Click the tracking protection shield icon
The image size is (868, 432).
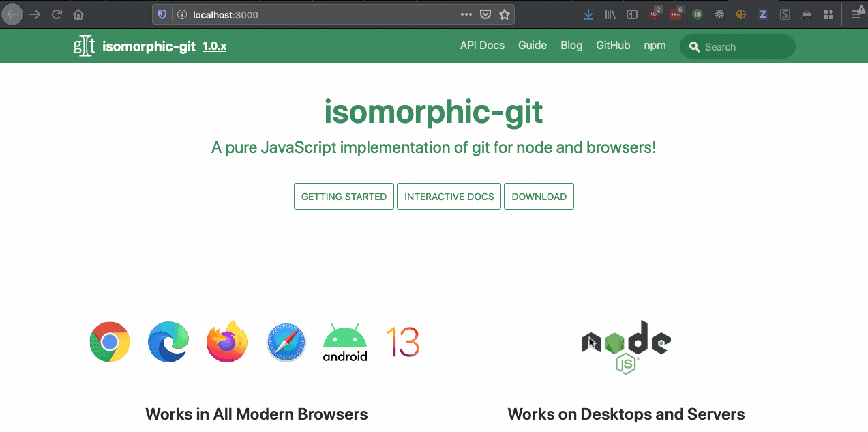[162, 14]
